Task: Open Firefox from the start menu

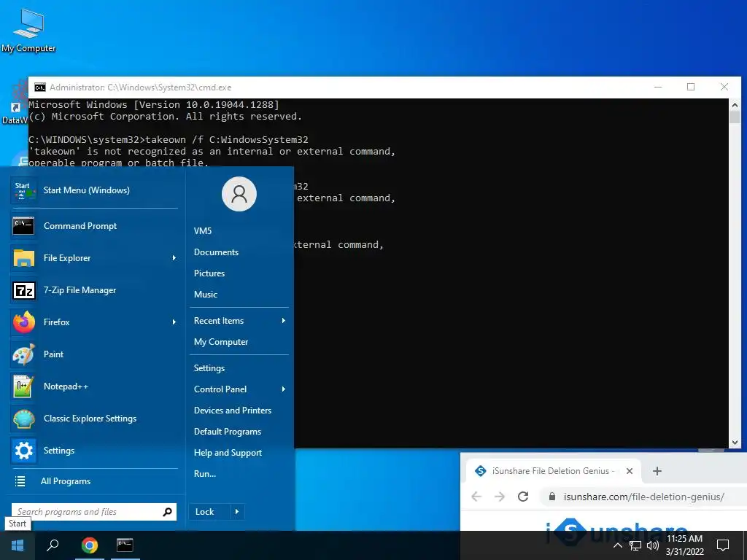Action: [x=94, y=322]
